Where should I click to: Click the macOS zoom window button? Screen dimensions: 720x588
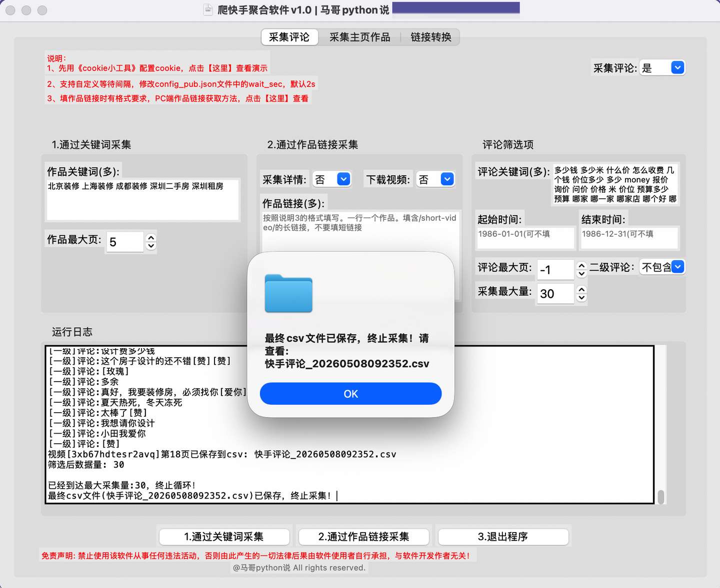(42, 10)
